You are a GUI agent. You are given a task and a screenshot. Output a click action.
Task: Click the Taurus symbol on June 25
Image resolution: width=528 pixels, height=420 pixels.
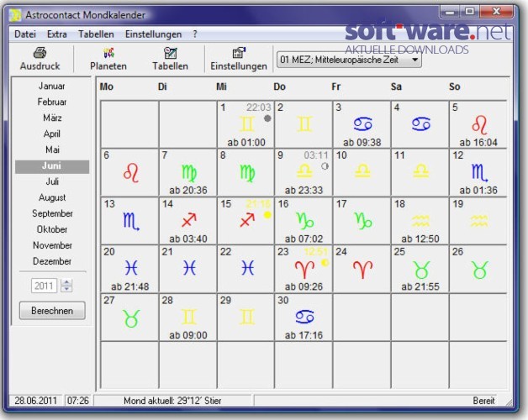(x=421, y=270)
